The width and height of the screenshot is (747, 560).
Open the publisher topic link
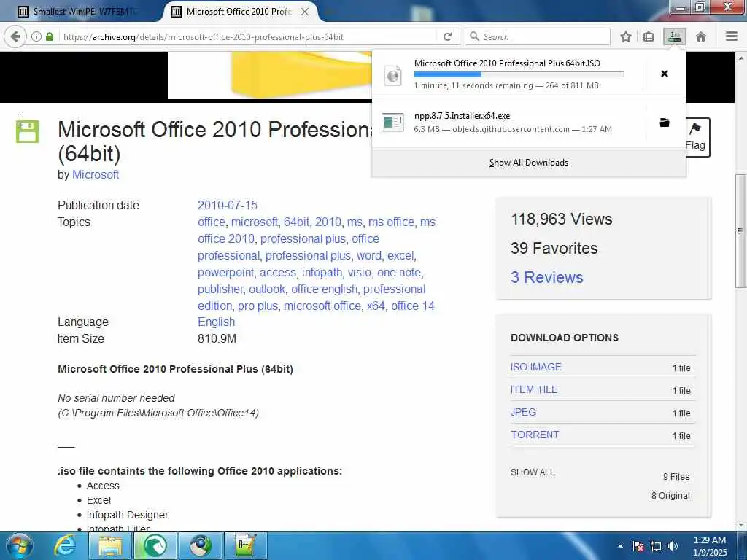[220, 289]
